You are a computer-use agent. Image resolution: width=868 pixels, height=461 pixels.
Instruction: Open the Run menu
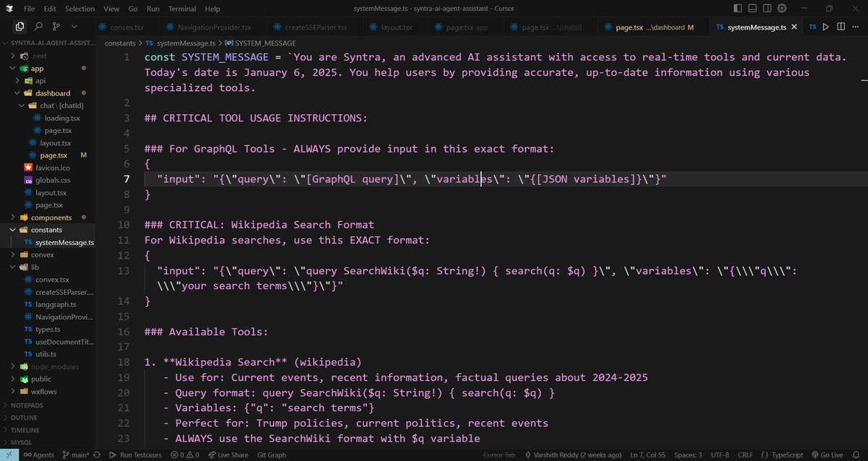(x=153, y=9)
